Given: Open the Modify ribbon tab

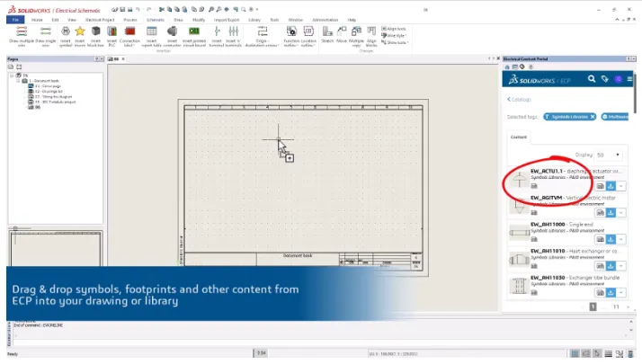Looking at the screenshot, I should pyautogui.click(x=199, y=20).
